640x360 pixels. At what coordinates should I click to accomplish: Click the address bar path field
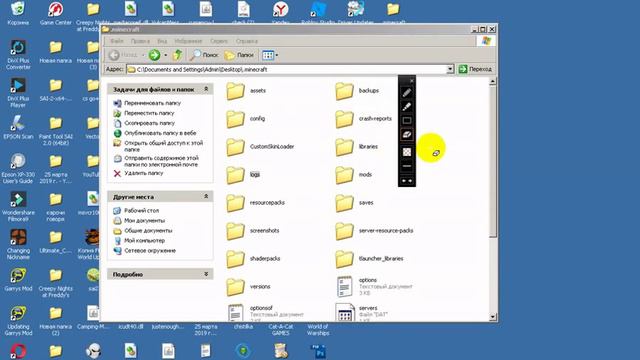click(286, 69)
